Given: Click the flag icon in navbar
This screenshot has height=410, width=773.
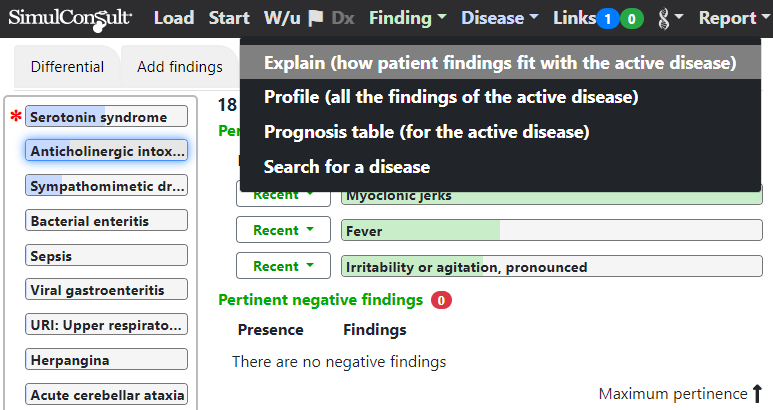Looking at the screenshot, I should [315, 18].
